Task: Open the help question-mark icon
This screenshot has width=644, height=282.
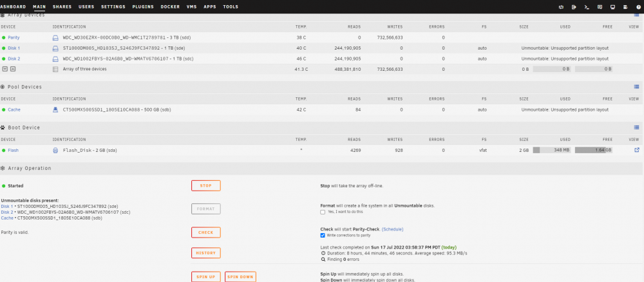Action: coord(638,7)
